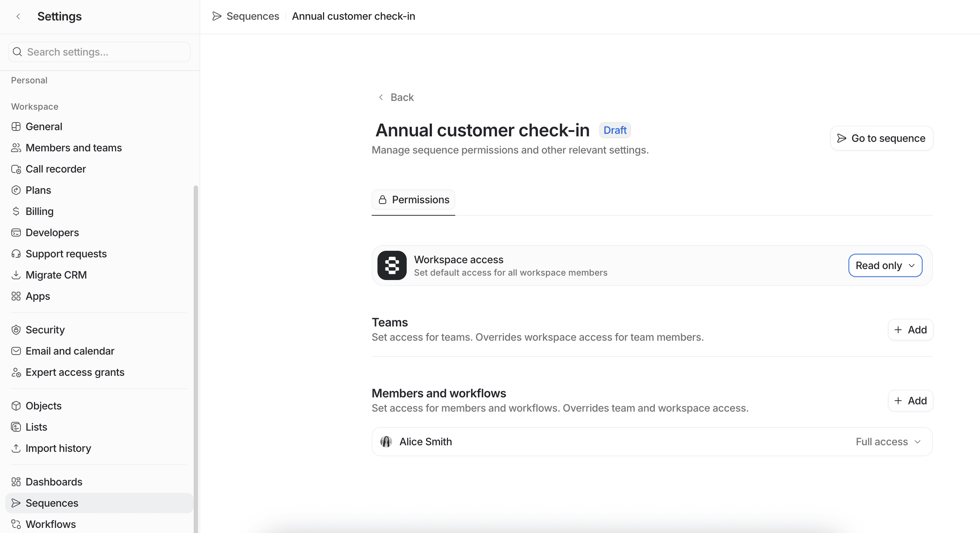Select the Permissions tab
The height and width of the screenshot is (533, 980).
[x=413, y=200]
